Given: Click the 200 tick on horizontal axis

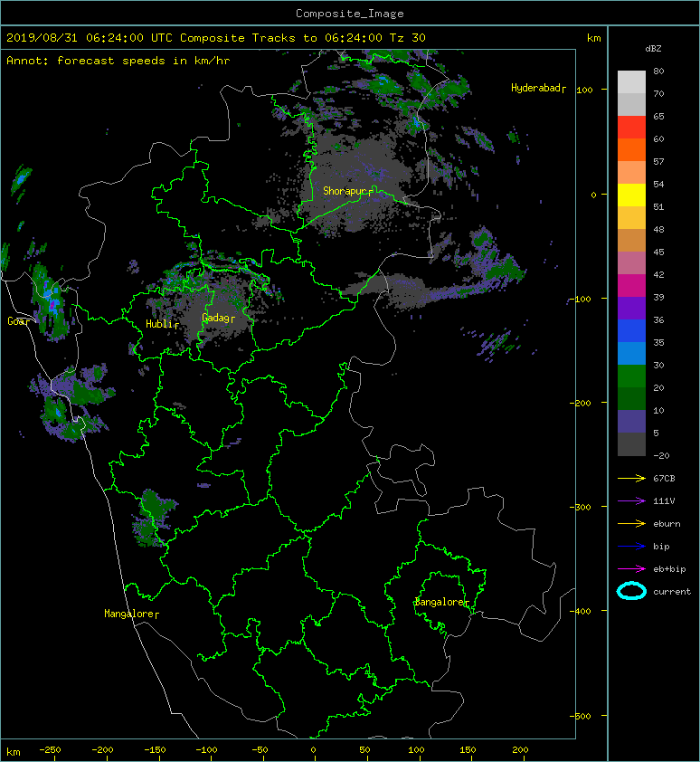Looking at the screenshot, I should [520, 750].
